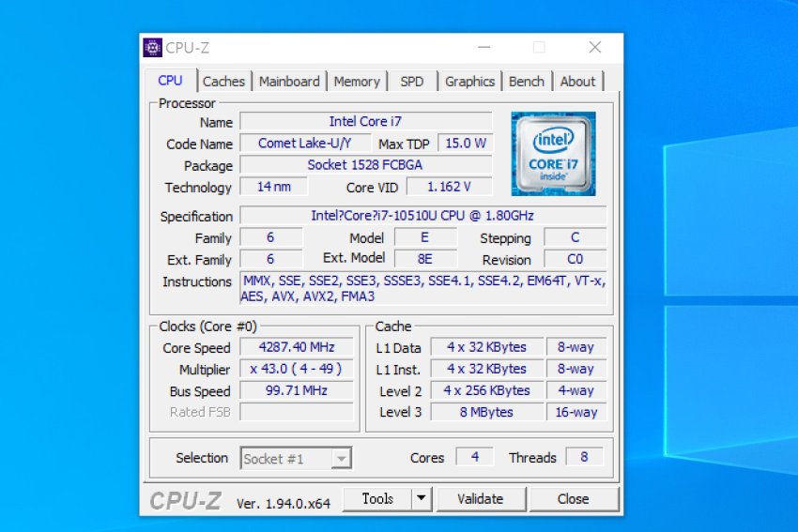Minimize the CPU-Z window
The height and width of the screenshot is (532, 798).
click(x=484, y=48)
